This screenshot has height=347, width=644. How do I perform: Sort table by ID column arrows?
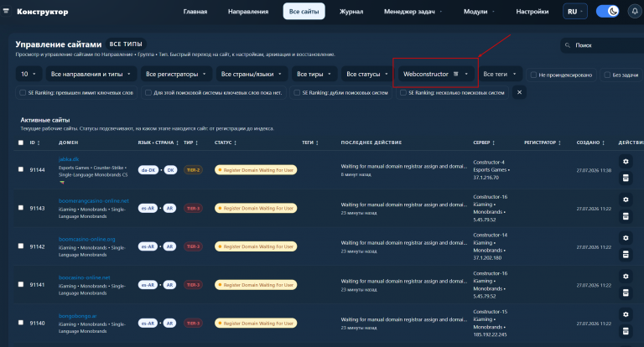pyautogui.click(x=39, y=142)
